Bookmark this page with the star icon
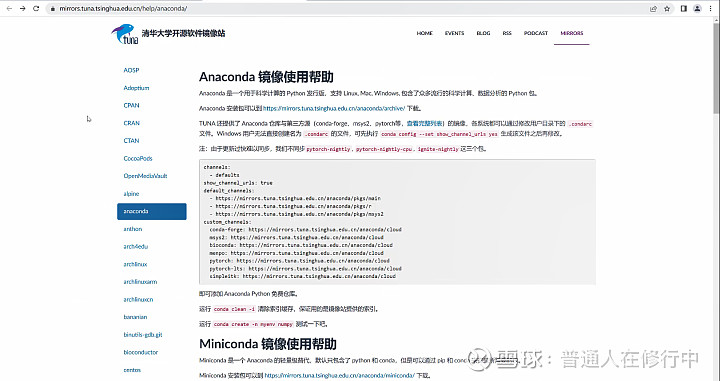The width and height of the screenshot is (720, 381). click(667, 9)
